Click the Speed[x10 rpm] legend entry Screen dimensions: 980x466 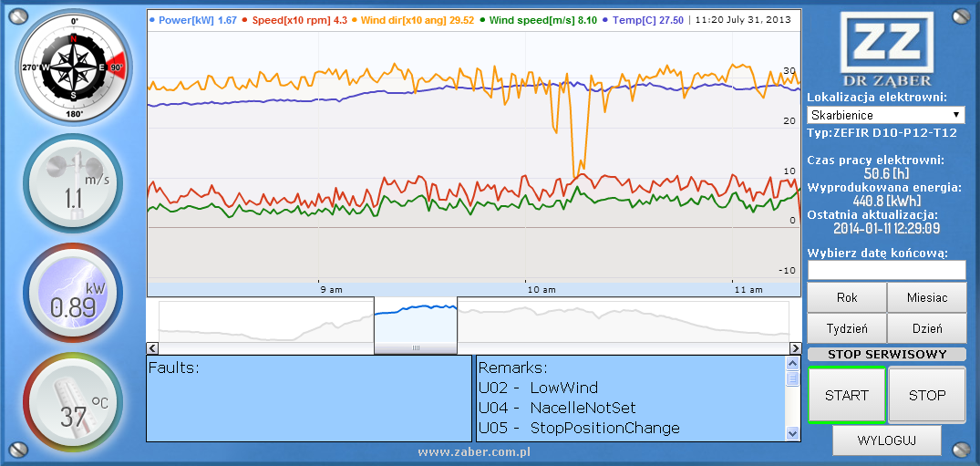[x=294, y=20]
